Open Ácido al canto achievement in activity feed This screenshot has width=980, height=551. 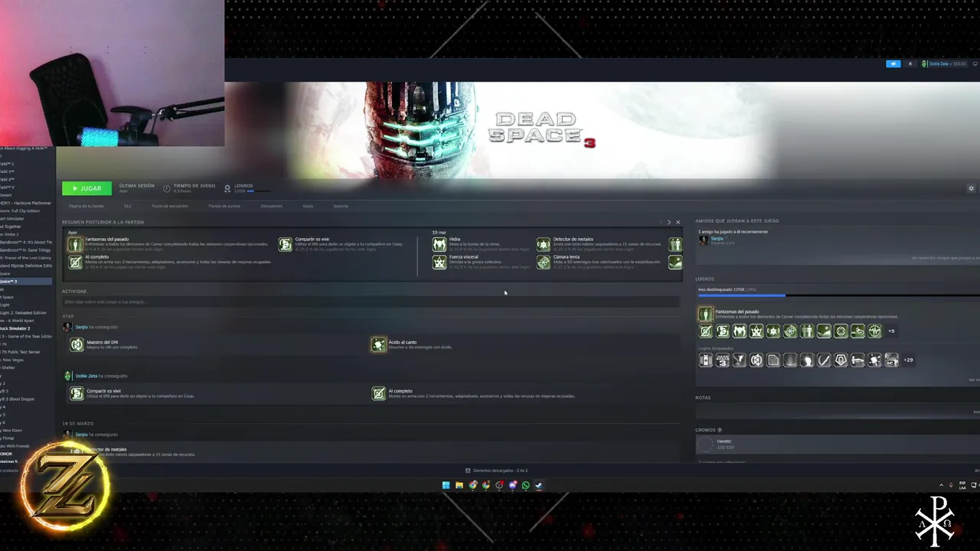pos(378,345)
